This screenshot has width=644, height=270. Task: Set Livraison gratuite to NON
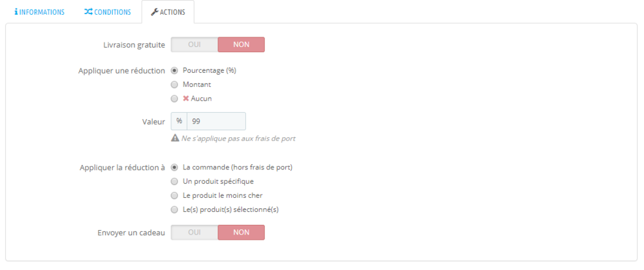click(x=241, y=44)
